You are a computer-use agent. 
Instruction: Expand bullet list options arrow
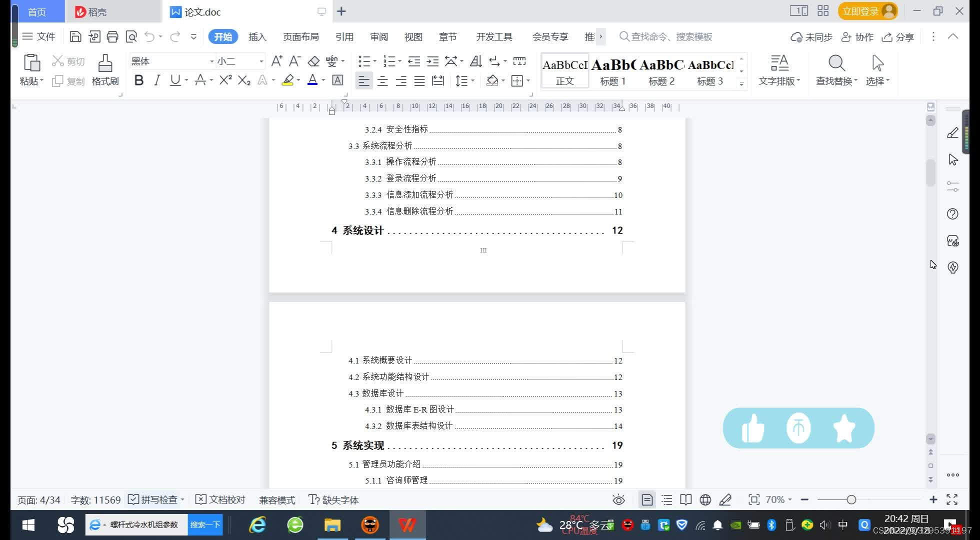(x=374, y=61)
